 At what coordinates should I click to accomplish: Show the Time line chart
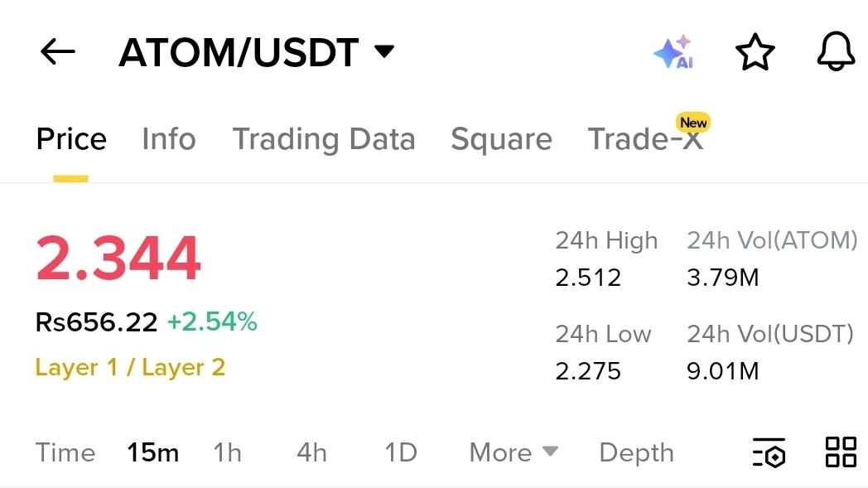(65, 452)
